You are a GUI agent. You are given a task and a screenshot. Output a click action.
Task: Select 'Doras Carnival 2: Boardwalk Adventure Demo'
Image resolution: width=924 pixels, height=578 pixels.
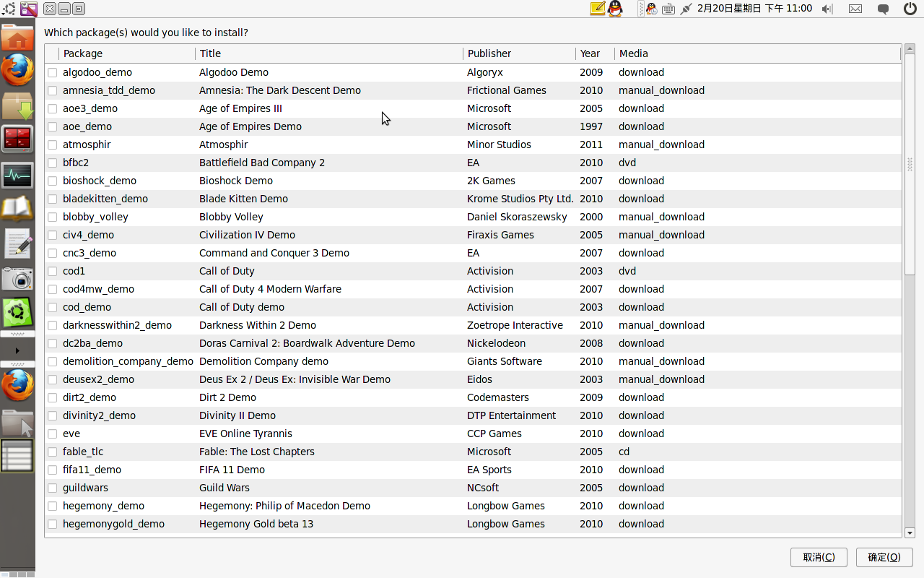(307, 343)
